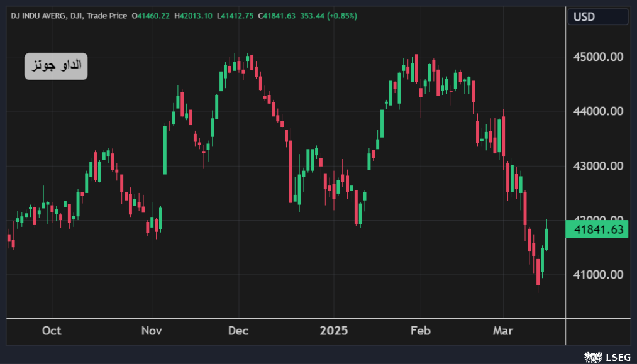Click the high value H42013.10

(x=193, y=16)
